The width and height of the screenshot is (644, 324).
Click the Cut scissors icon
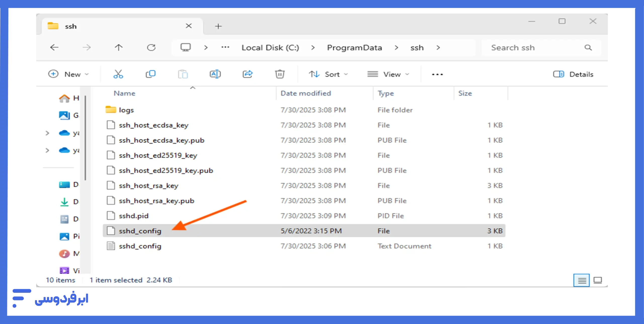tap(118, 74)
